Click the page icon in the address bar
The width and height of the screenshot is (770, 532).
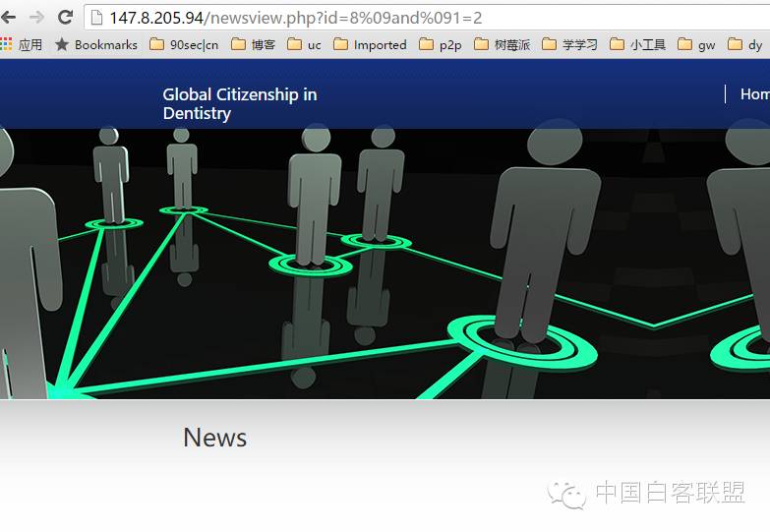[96, 18]
